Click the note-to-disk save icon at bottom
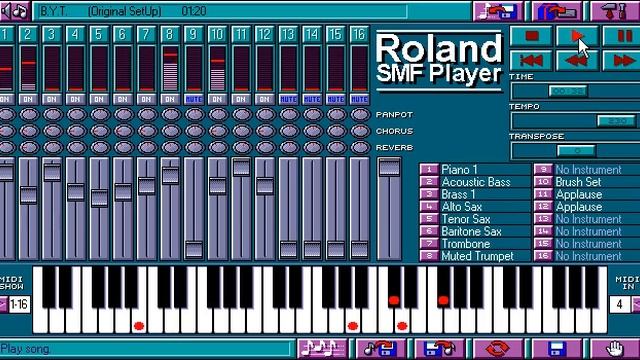This screenshot has height=360, width=640. (x=380, y=349)
